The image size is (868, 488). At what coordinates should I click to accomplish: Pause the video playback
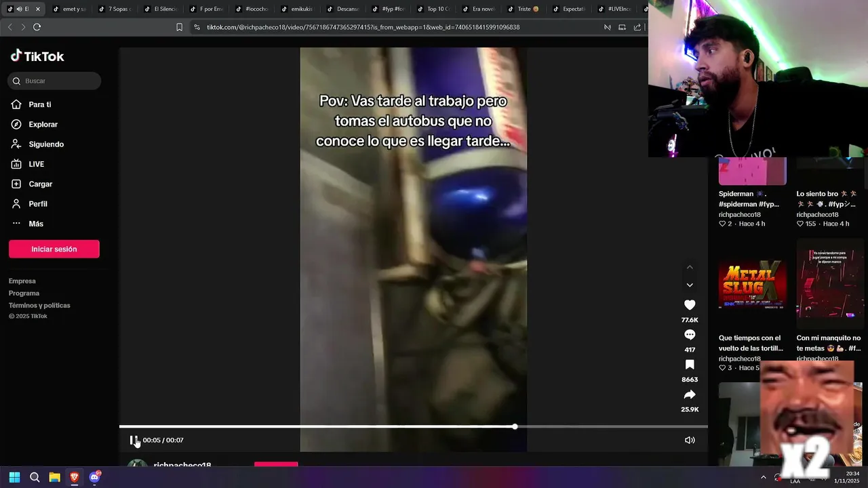[134, 440]
